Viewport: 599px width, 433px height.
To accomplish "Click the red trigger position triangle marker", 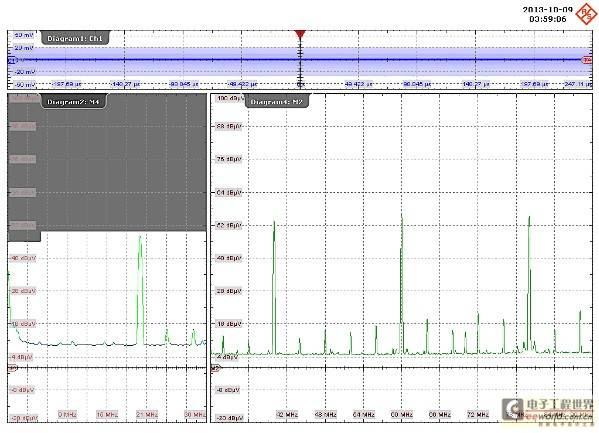I will (x=300, y=35).
